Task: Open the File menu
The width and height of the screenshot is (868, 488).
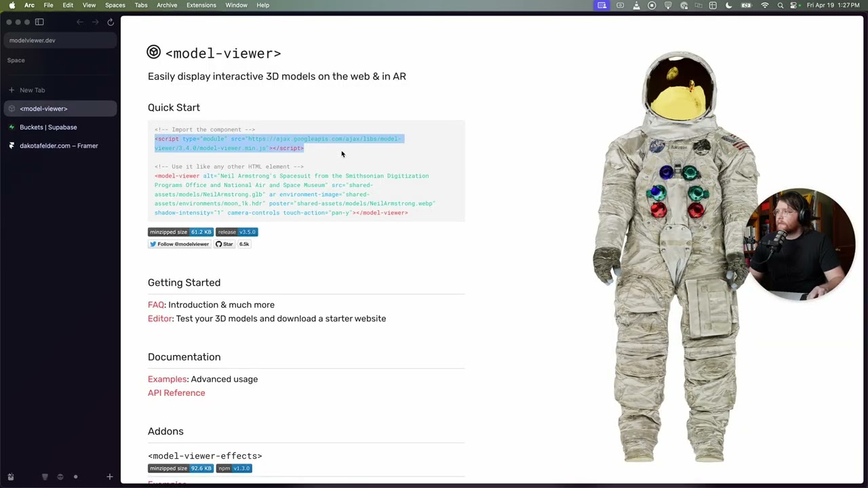Action: [x=49, y=5]
